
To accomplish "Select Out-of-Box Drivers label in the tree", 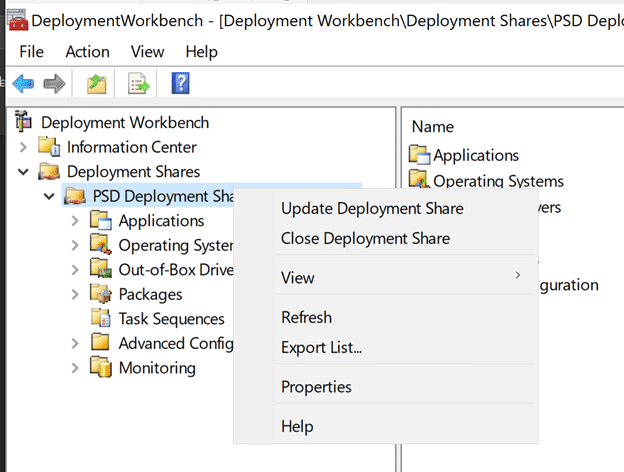I will point(176,270).
